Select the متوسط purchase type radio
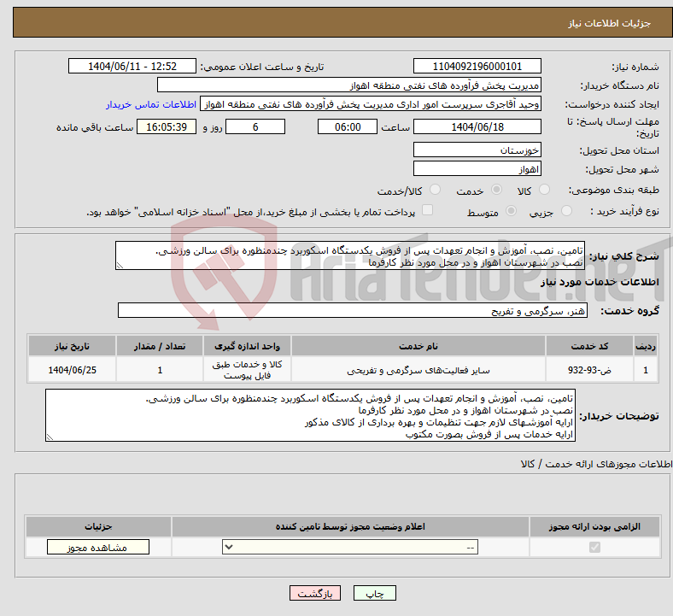The height and width of the screenshot is (616, 673). point(511,211)
